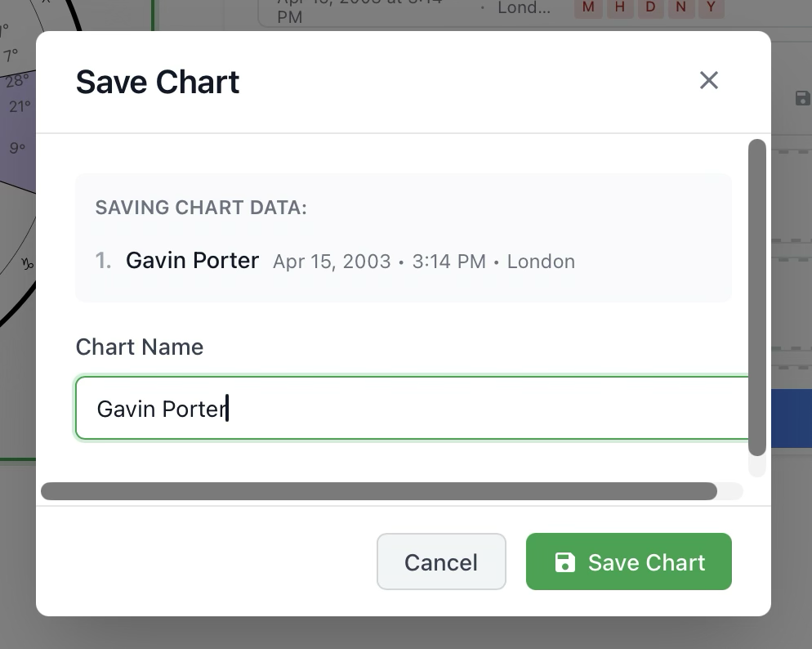Enable the Y time unit toggle
The image size is (812, 649).
(x=712, y=7)
